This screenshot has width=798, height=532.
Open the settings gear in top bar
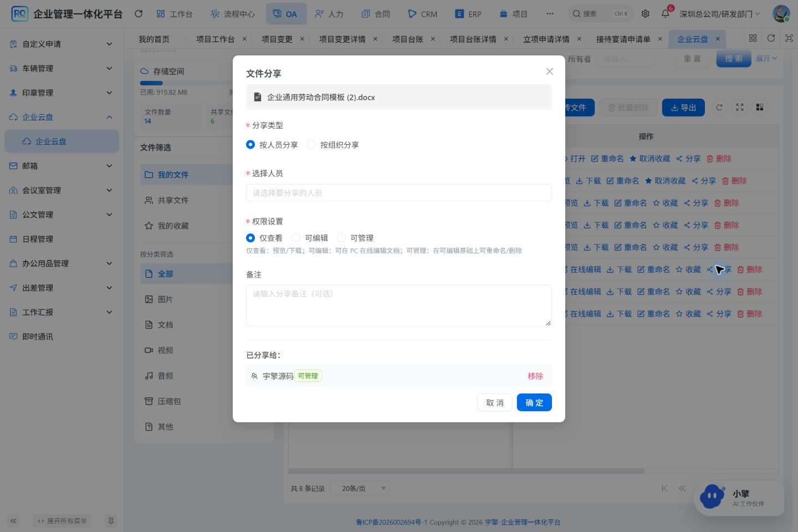646,14
